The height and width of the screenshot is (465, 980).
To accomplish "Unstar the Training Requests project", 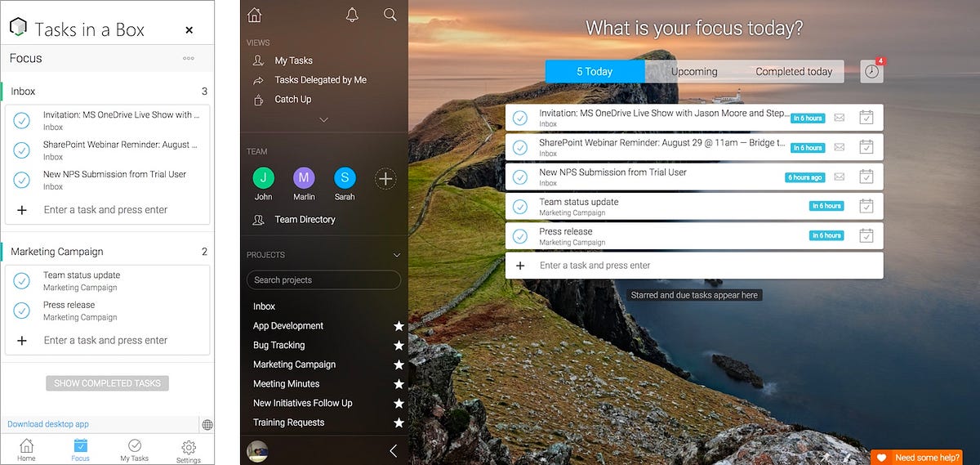I will [399, 423].
